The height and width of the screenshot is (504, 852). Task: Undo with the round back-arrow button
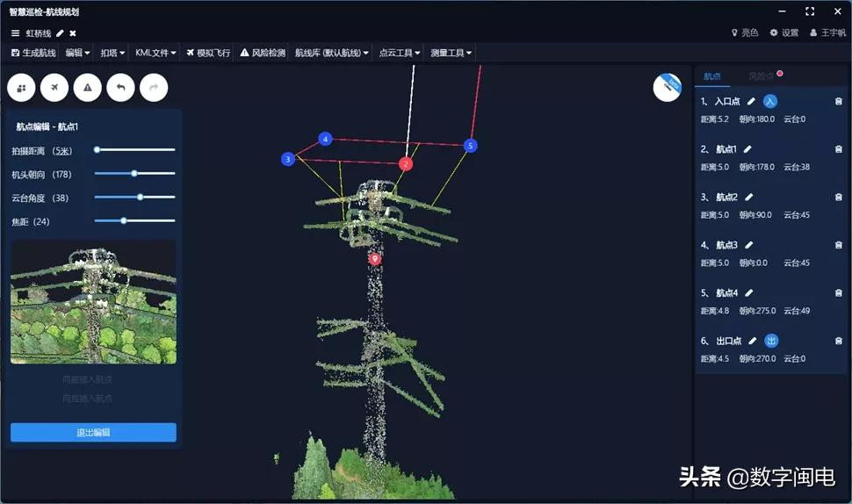click(120, 88)
